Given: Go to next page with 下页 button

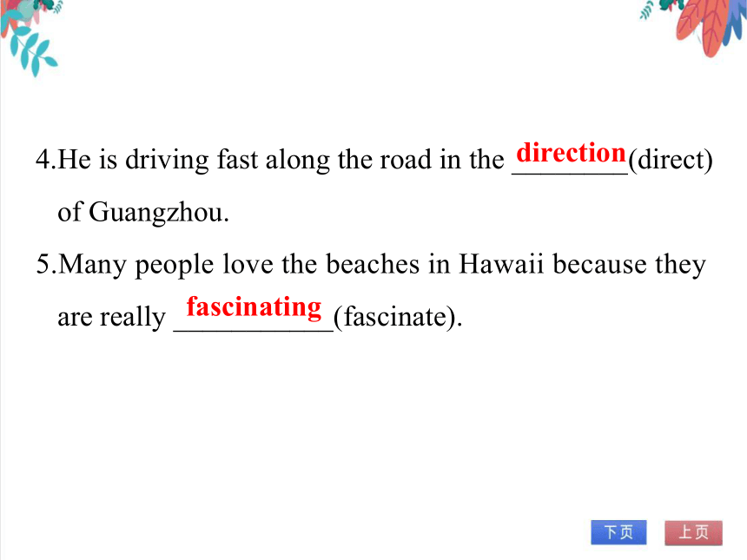Looking at the screenshot, I should tap(618, 532).
